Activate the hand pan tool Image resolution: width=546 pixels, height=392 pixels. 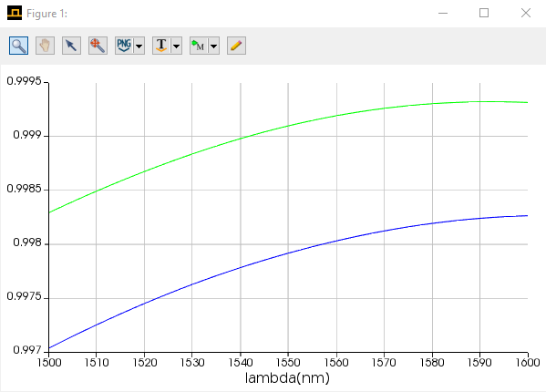tap(45, 46)
